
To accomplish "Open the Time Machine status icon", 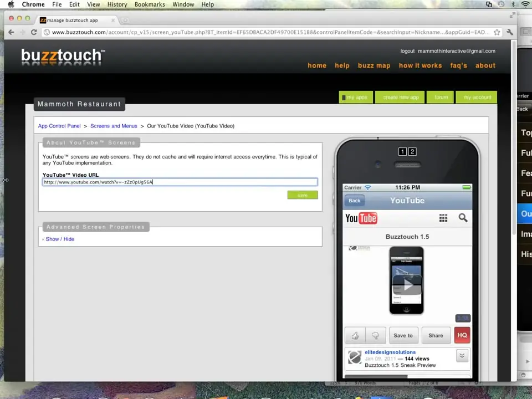I will 501,4.
